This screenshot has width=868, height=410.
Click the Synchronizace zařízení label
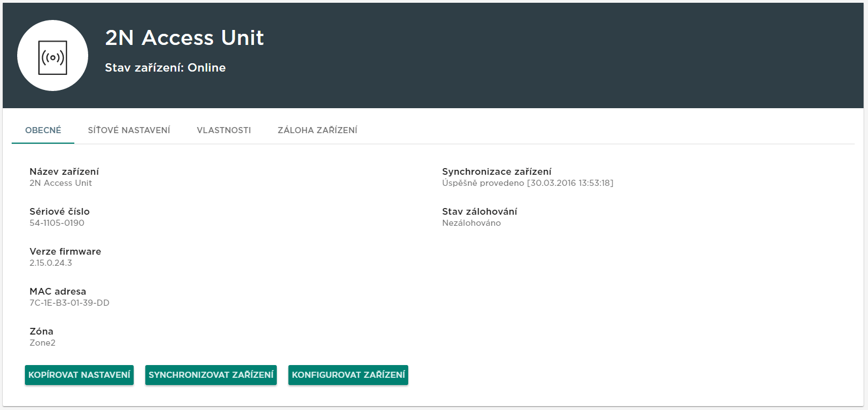(x=497, y=172)
